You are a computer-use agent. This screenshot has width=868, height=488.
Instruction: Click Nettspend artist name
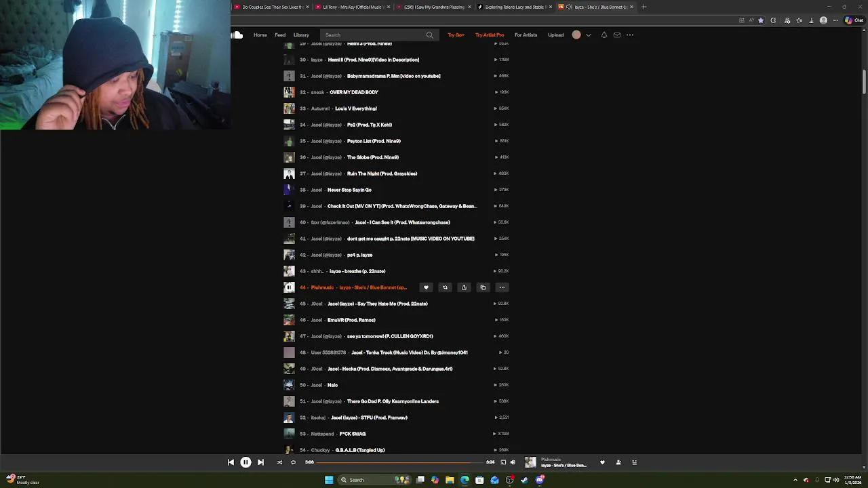(322, 434)
